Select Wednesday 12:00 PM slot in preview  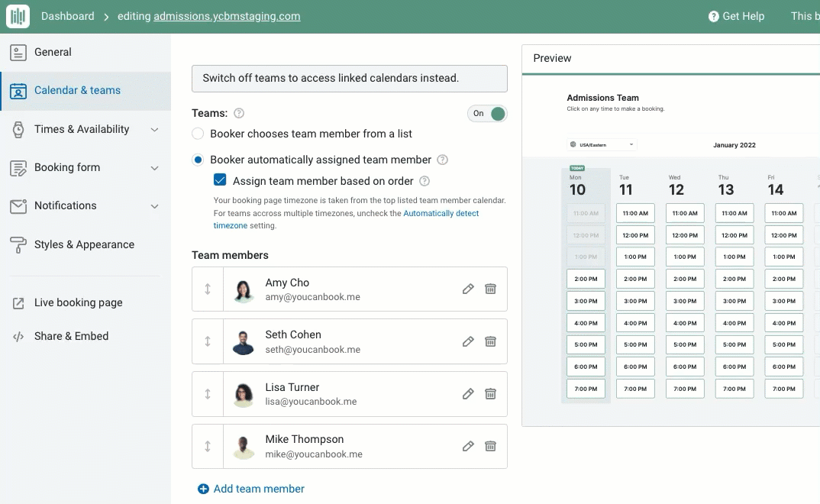point(685,235)
